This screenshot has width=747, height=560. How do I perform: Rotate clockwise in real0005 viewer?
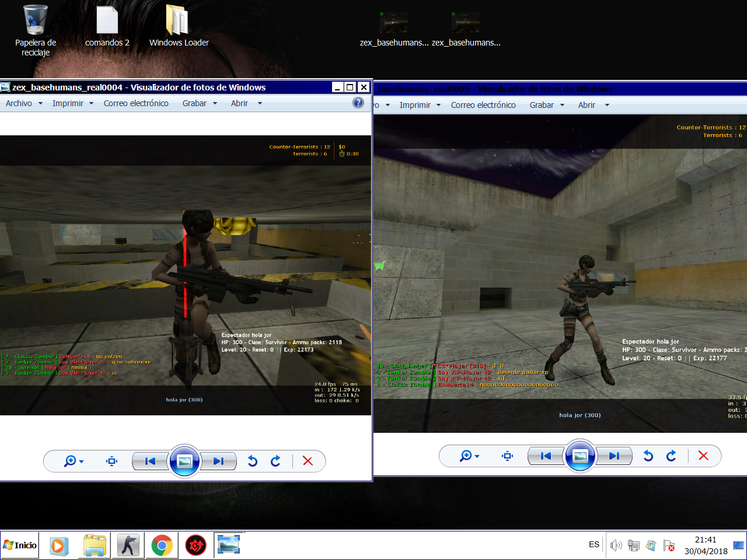coord(672,456)
